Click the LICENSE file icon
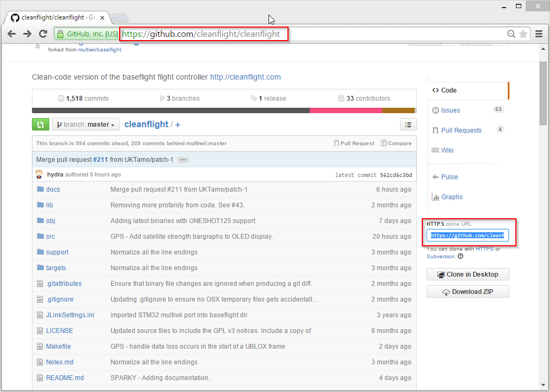Image resolution: width=550 pixels, height=392 pixels. point(40,331)
